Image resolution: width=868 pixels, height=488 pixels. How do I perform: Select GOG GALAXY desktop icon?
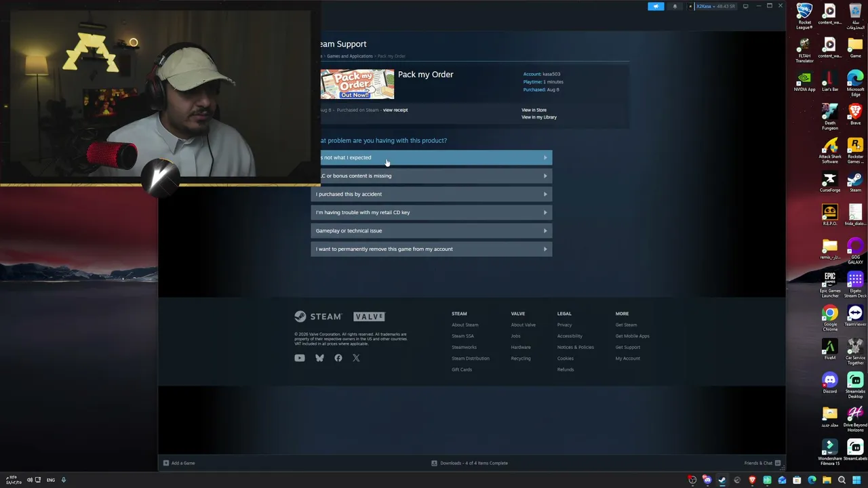[x=855, y=250]
